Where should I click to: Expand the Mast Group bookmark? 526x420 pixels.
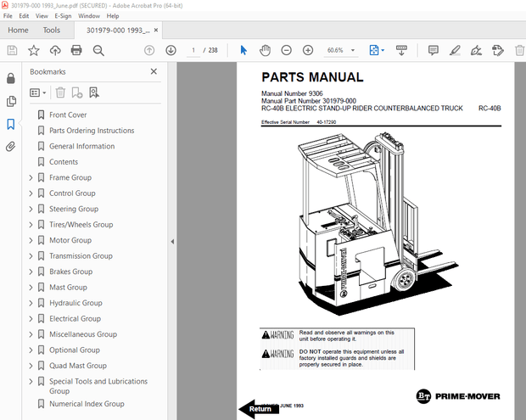click(31, 287)
